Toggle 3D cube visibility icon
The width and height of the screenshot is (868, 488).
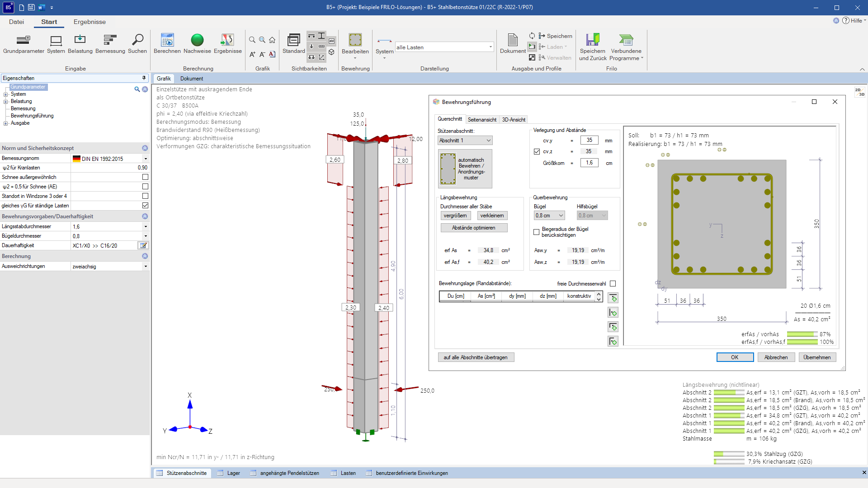331,52
